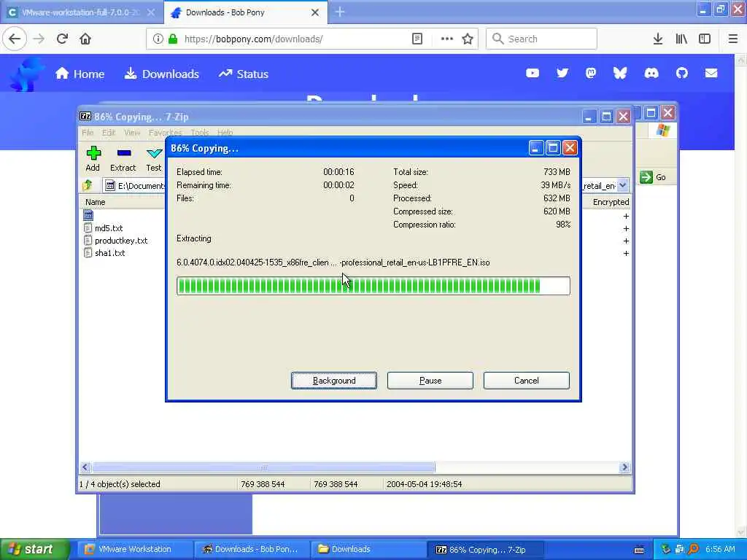Open Bob Pony's GitHub icon link

click(682, 73)
